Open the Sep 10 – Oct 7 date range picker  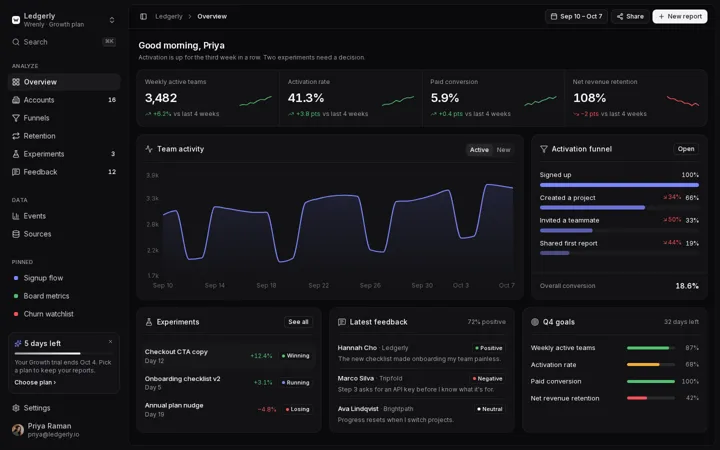click(576, 17)
